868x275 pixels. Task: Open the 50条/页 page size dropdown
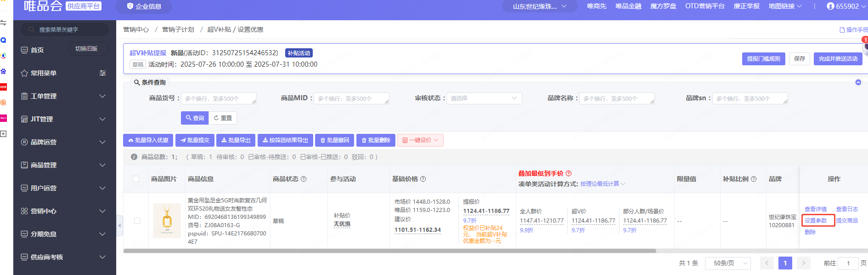(x=727, y=263)
